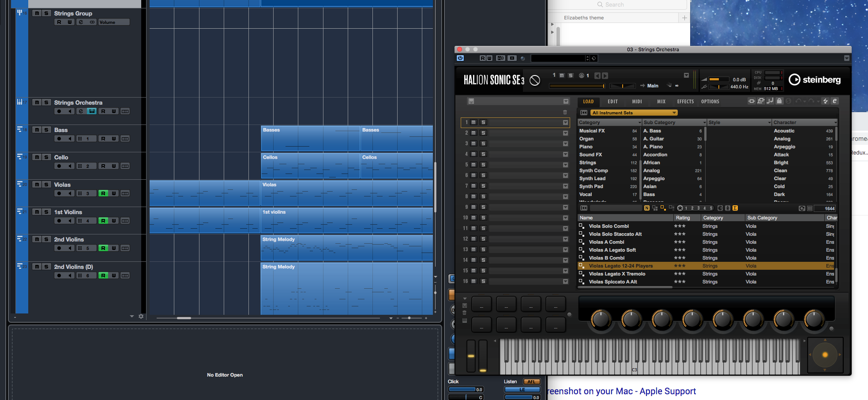Screen dimensions: 868x400
Task: Click the Steinberg logo
Action: (815, 79)
